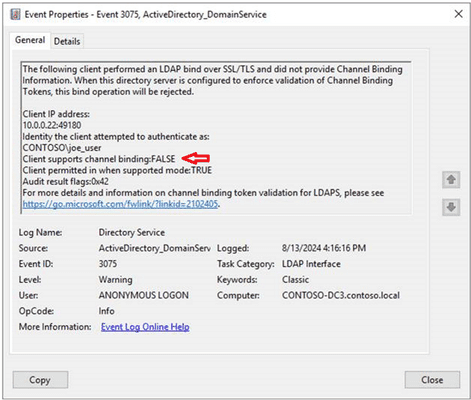The width and height of the screenshot is (471, 400).
Task: Click 'Identity the client attempted to authenticate as:' line
Action: tap(116, 137)
